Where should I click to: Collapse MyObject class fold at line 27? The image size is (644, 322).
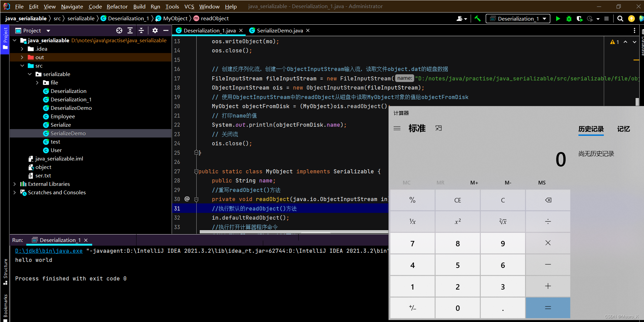pyautogui.click(x=196, y=171)
